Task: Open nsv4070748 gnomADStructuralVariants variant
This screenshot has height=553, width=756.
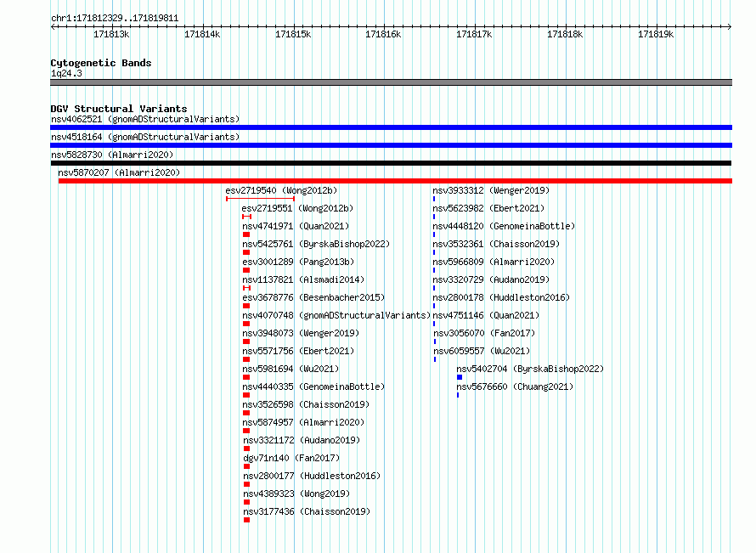Action: (336, 315)
